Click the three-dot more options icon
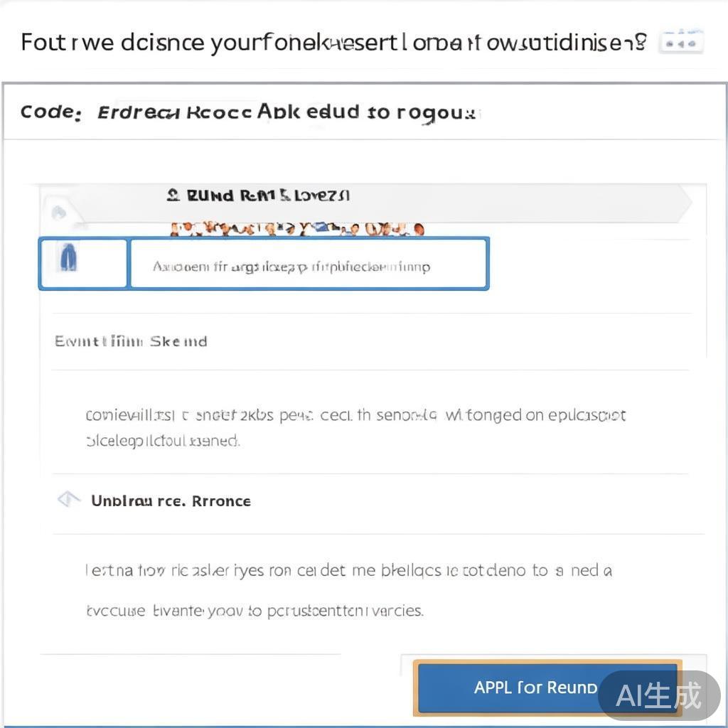The image size is (728, 728). click(x=681, y=43)
